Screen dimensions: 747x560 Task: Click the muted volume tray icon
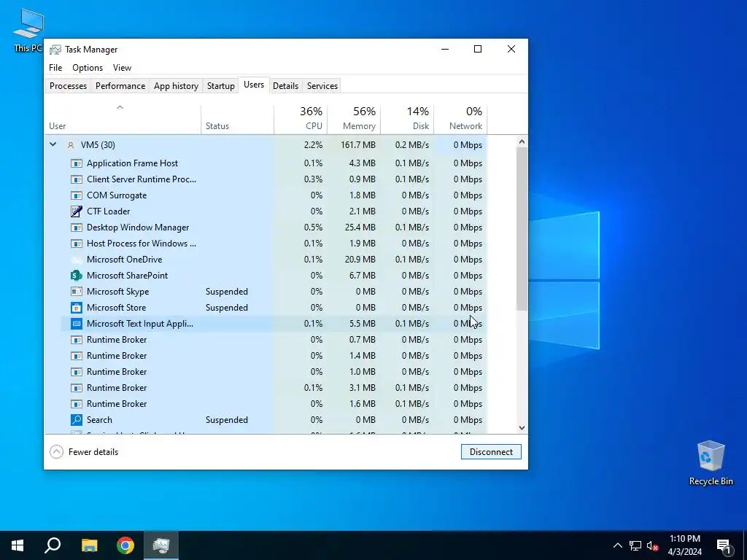pos(652,545)
